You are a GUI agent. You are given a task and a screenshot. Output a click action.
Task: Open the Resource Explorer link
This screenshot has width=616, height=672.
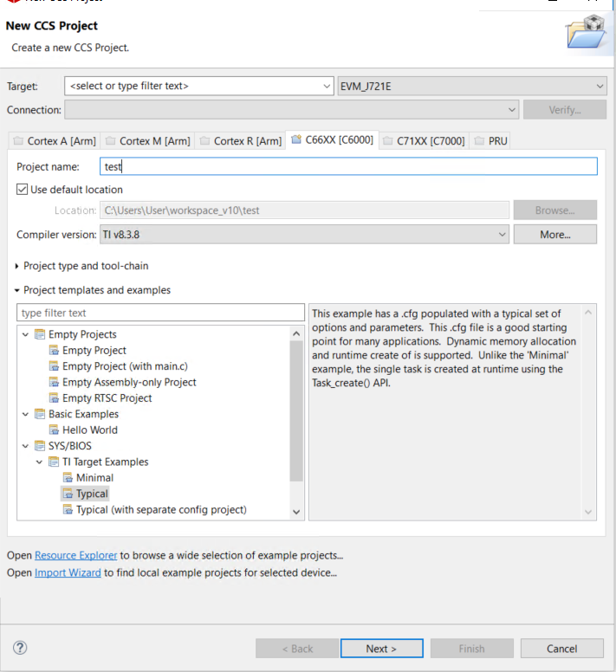[76, 555]
